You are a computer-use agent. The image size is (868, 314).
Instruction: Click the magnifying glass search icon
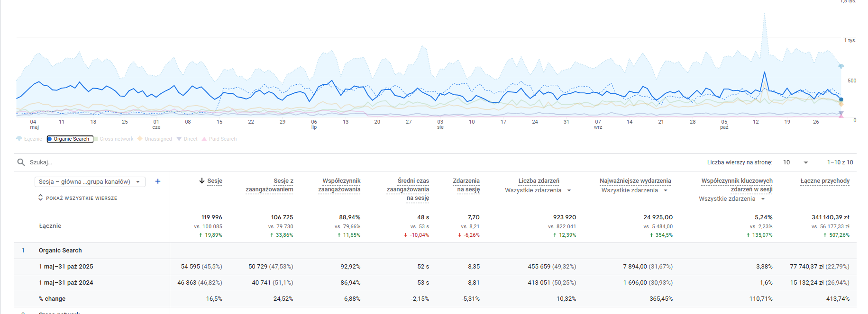[x=21, y=162]
